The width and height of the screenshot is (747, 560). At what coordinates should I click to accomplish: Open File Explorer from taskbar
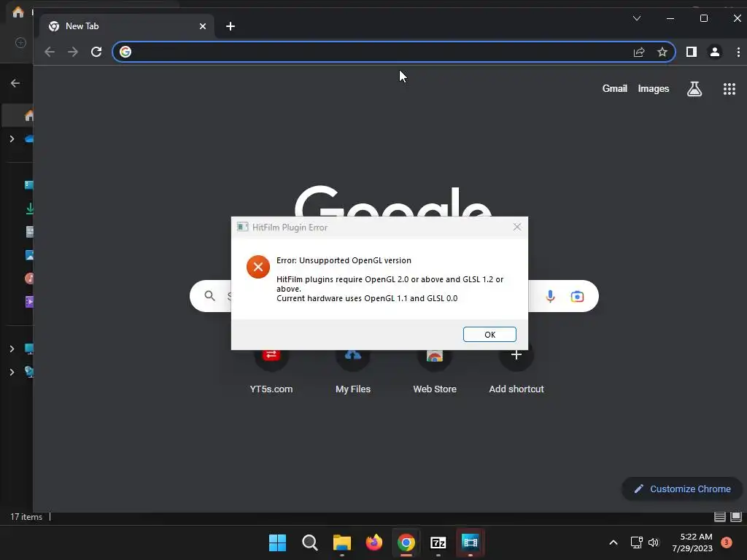341,542
